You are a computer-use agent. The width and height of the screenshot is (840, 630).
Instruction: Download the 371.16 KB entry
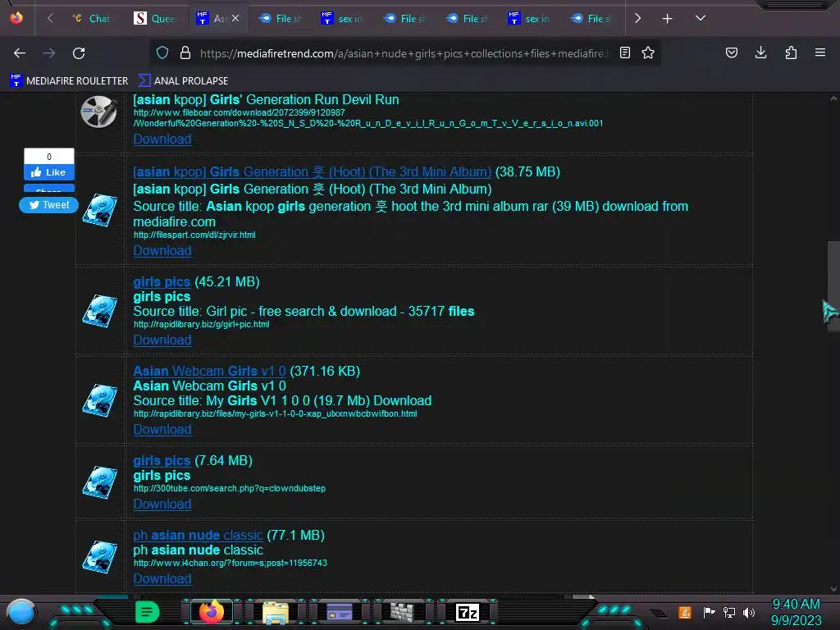point(162,430)
